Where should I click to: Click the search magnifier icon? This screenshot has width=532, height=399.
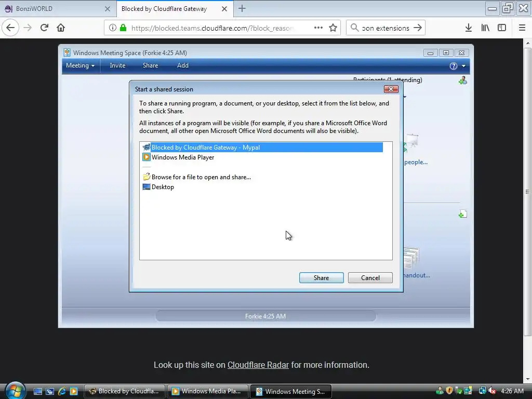click(354, 28)
